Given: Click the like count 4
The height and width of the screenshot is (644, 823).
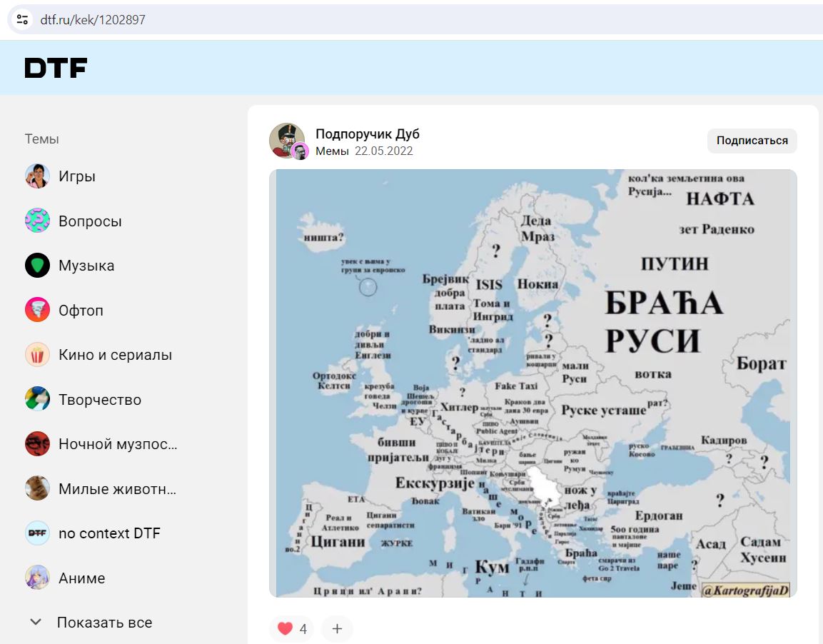Looking at the screenshot, I should coord(303,629).
